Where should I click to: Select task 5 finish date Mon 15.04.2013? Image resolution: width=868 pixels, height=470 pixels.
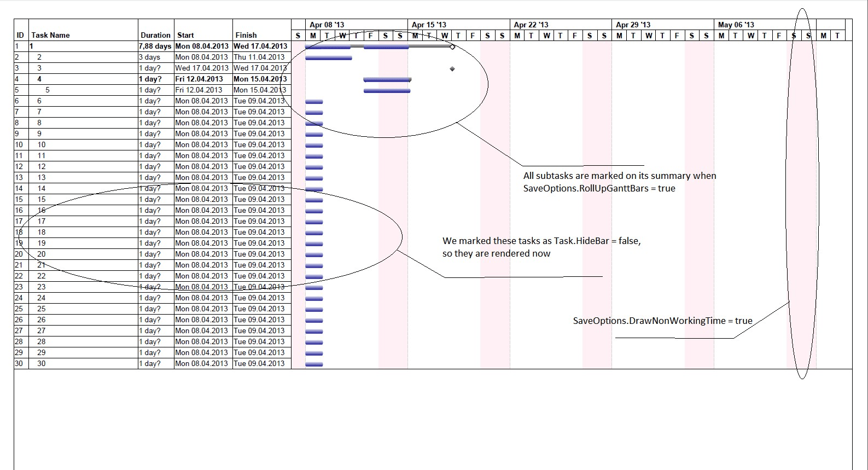tap(261, 90)
